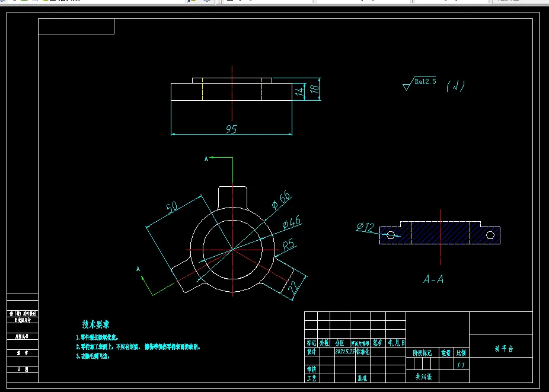
Task: Click the 比例 header cell
Action: (x=461, y=353)
